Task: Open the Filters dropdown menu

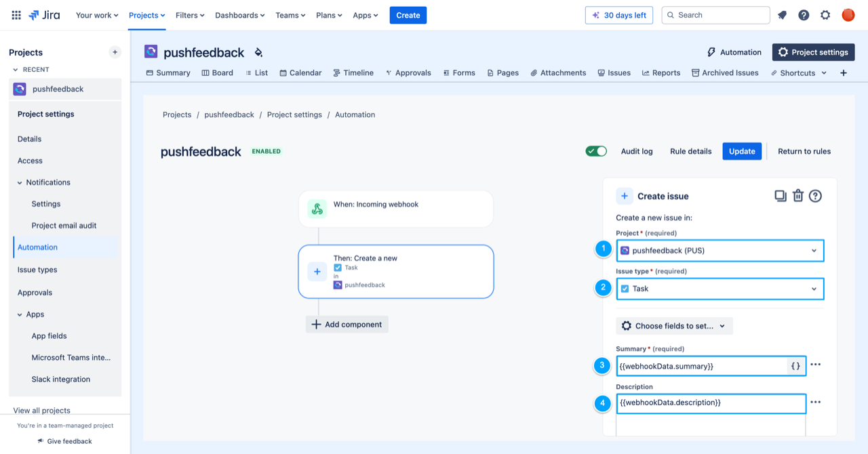Action: (190, 15)
